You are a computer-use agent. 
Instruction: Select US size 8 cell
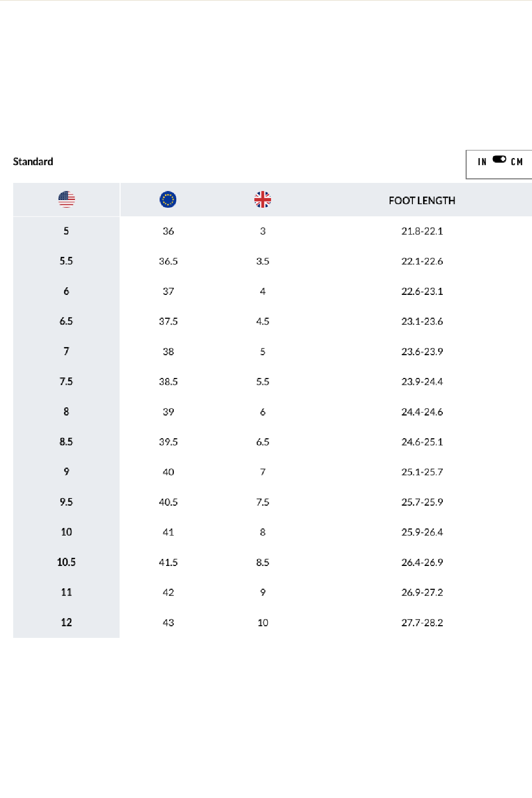(66, 412)
